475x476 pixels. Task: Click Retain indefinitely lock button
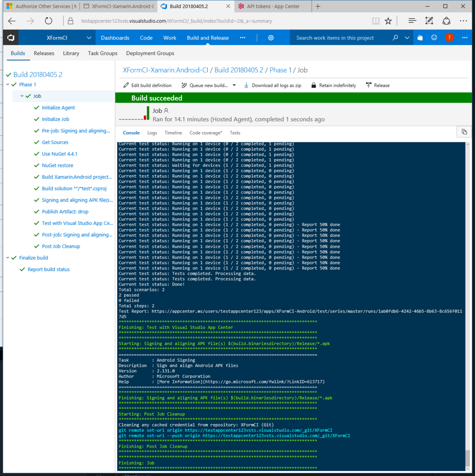tap(334, 86)
